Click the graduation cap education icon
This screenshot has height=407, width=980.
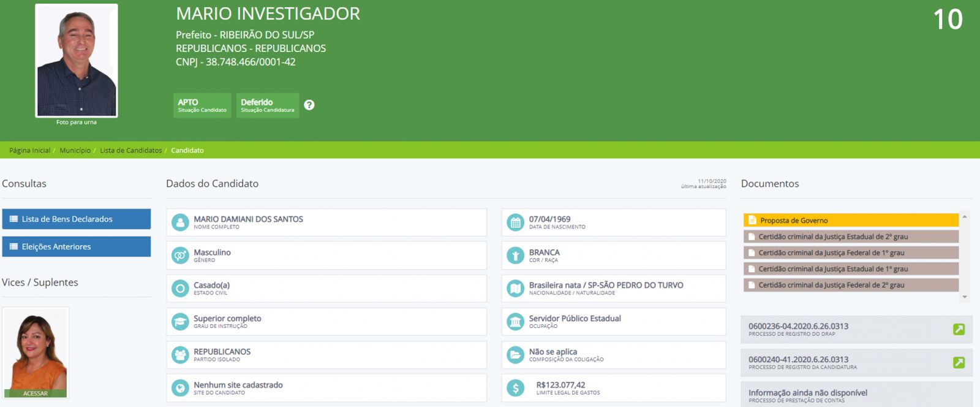click(x=180, y=322)
